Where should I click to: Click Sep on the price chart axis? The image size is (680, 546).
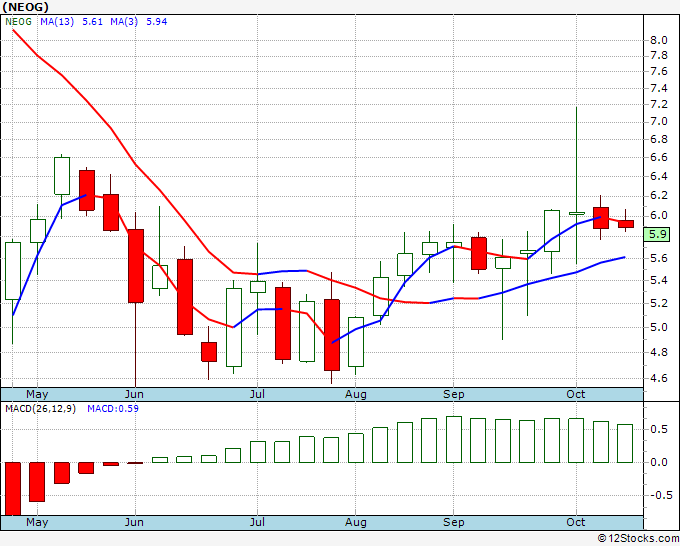tap(454, 394)
